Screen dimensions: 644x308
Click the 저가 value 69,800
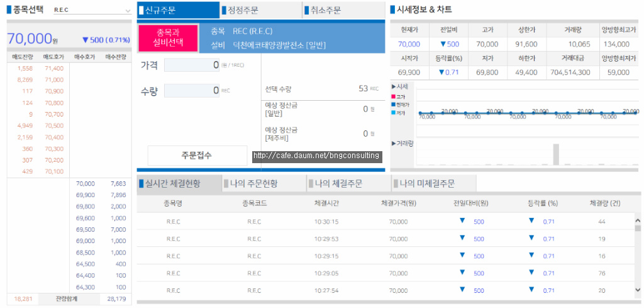[x=487, y=72]
